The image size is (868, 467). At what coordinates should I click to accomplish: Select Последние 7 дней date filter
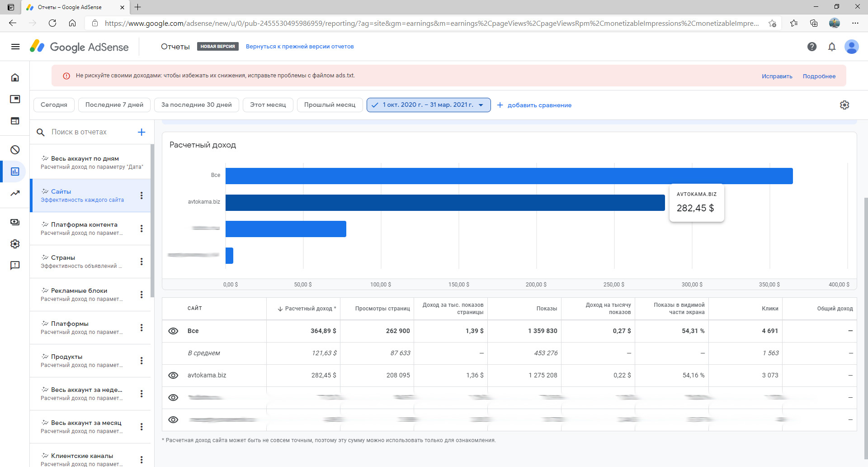(114, 105)
